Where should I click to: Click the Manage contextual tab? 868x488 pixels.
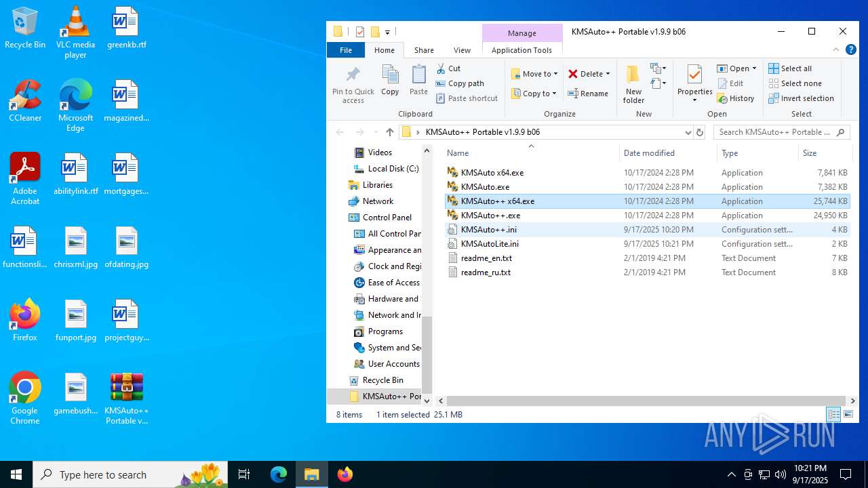click(522, 33)
